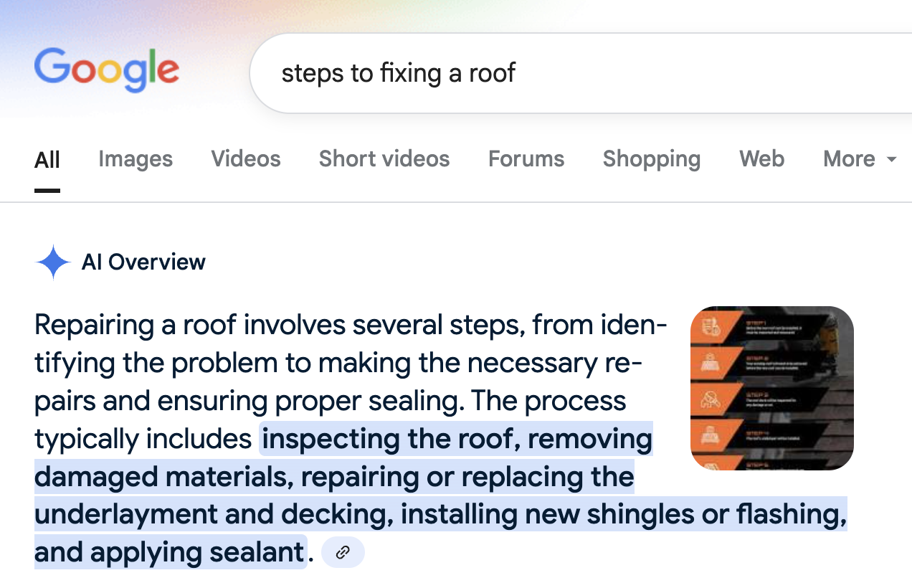The height and width of the screenshot is (588, 912).
Task: Expand the More search filters menu
Action: 860,158
